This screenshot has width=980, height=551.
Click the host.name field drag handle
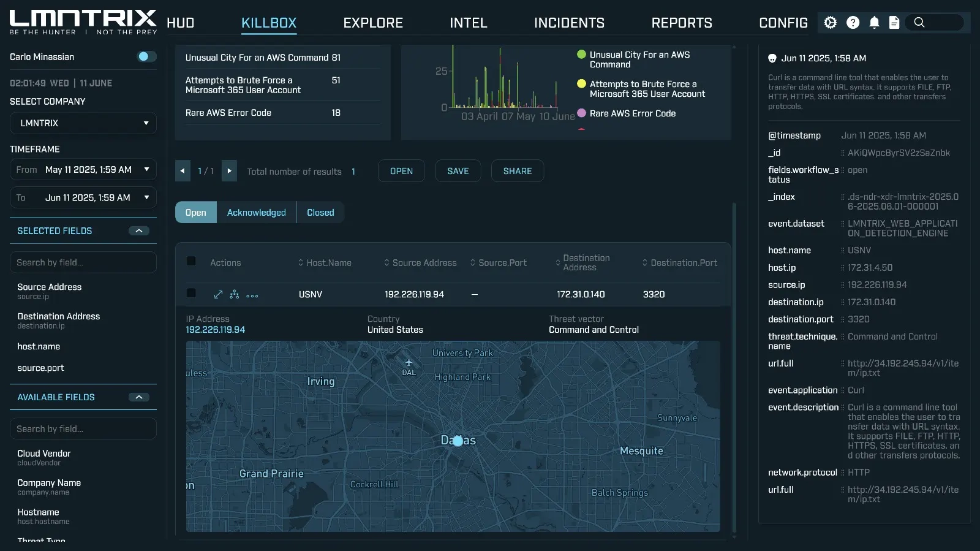pyautogui.click(x=843, y=251)
